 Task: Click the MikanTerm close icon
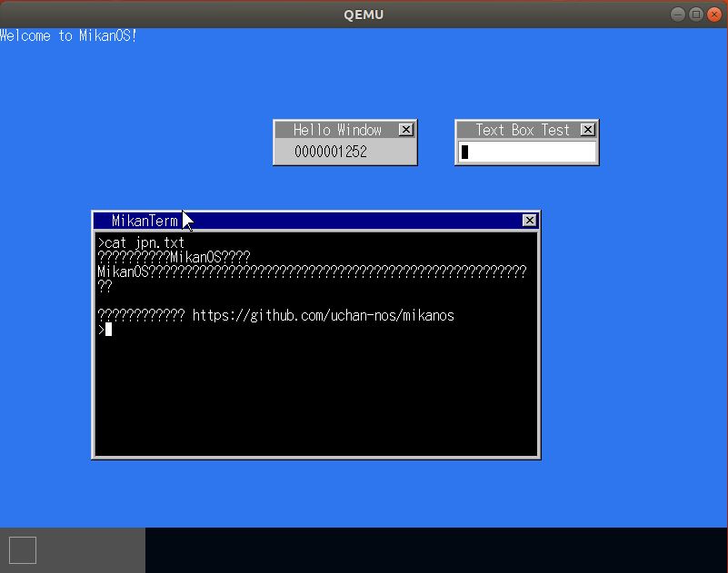[529, 220]
